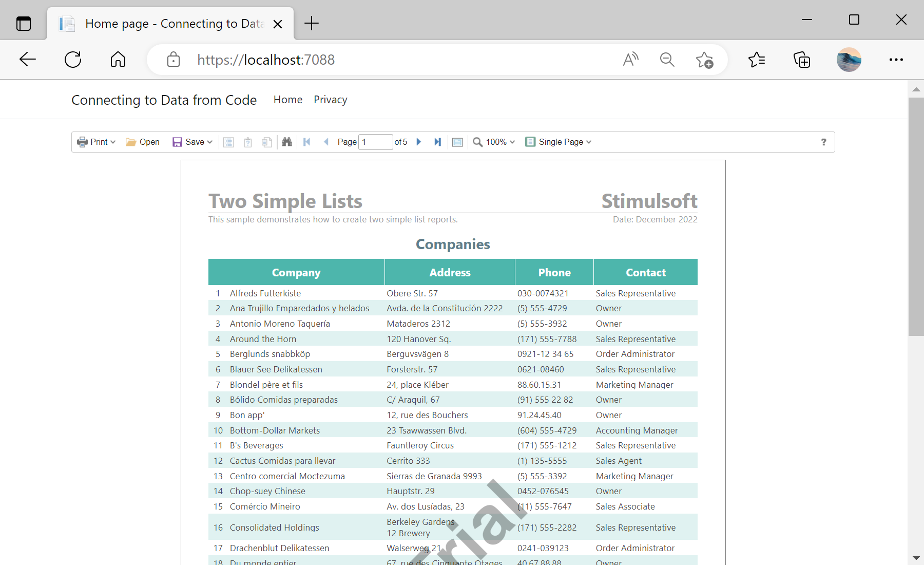Toggle full screen view mode icon

pyautogui.click(x=457, y=142)
